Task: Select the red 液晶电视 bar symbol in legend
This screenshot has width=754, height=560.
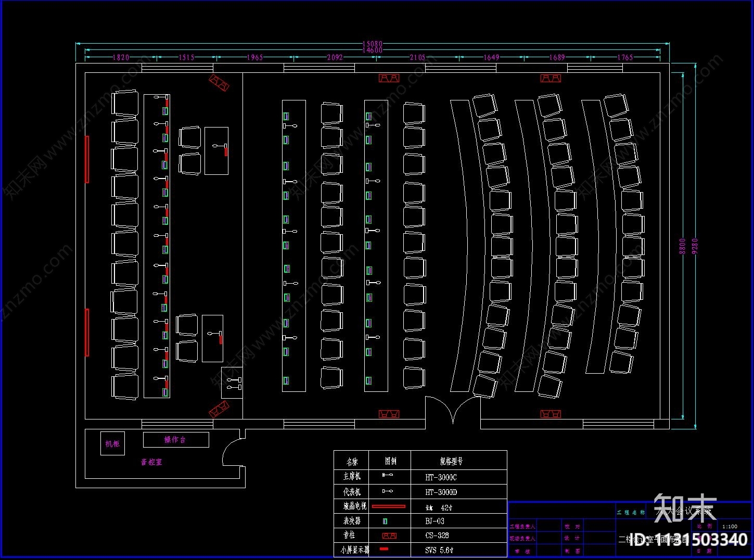Action: (389, 506)
